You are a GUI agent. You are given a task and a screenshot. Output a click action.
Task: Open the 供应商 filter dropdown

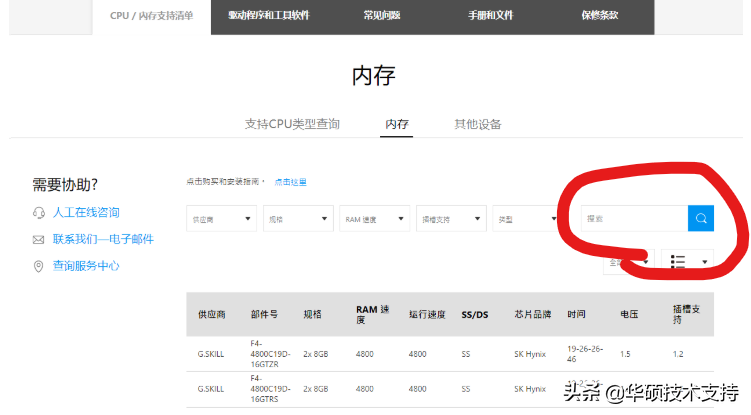(221, 219)
